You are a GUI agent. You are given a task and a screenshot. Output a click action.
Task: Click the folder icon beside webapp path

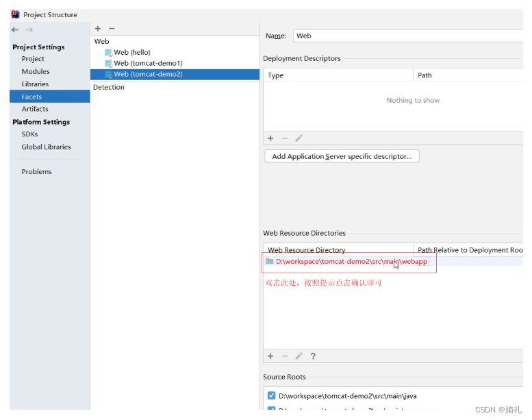pos(269,261)
